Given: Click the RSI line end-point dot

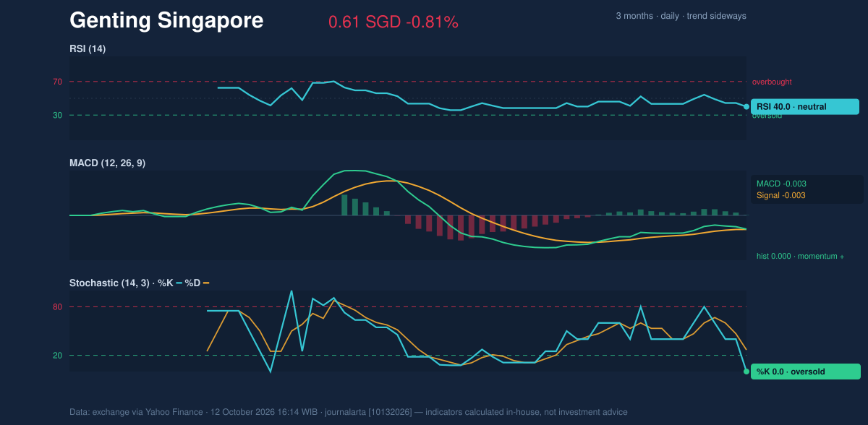Looking at the screenshot, I should [x=746, y=107].
